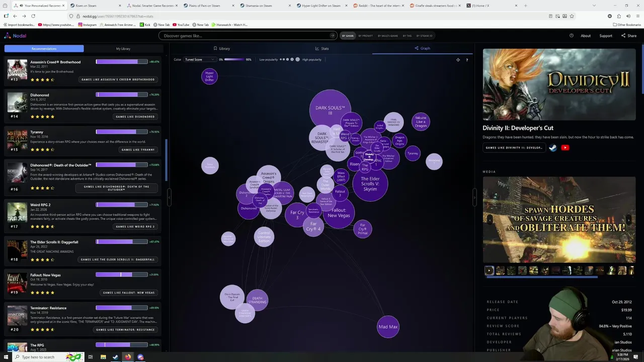Open the Library view tab
Screen dimensions: 644x362
coord(221,48)
